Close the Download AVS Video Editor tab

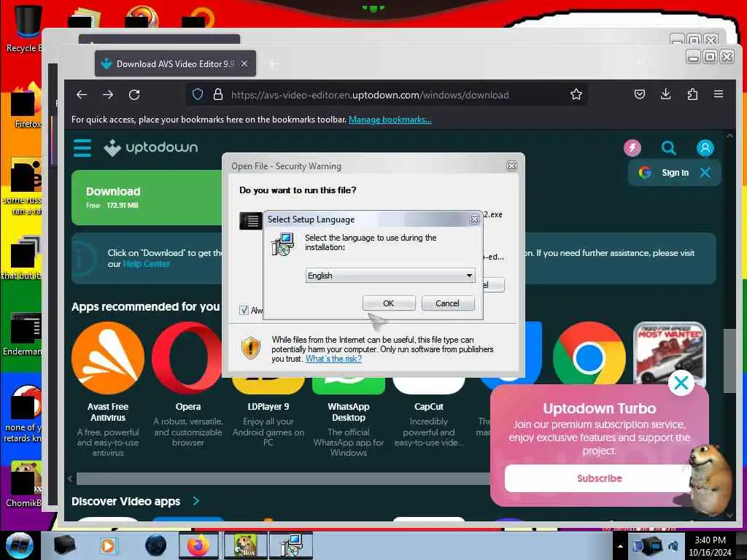point(244,64)
